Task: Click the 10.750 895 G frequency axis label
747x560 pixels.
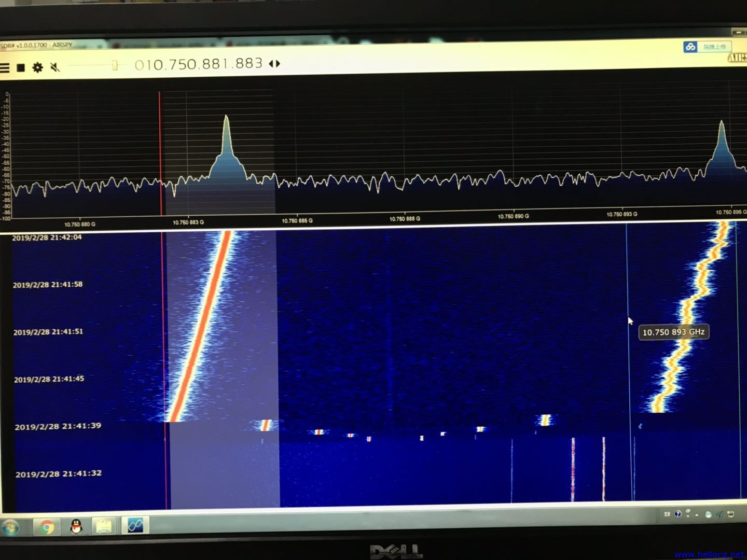Action: [x=731, y=212]
